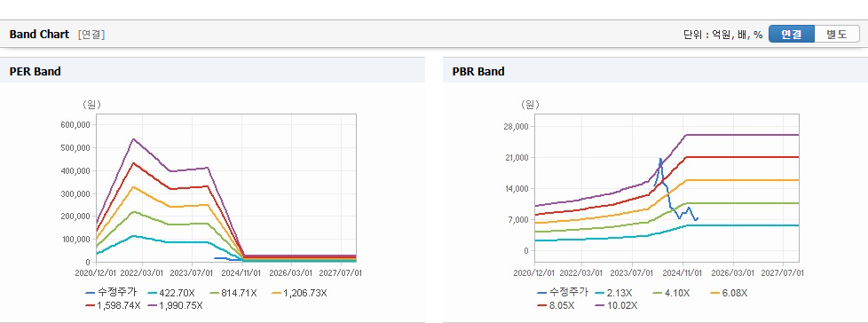The width and height of the screenshot is (868, 323).
Task: Click 2023/07/01 date on PBR Band axis
Action: tap(633, 272)
